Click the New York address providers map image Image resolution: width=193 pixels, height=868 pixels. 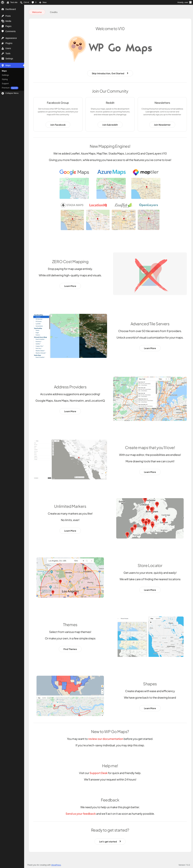coord(150,399)
